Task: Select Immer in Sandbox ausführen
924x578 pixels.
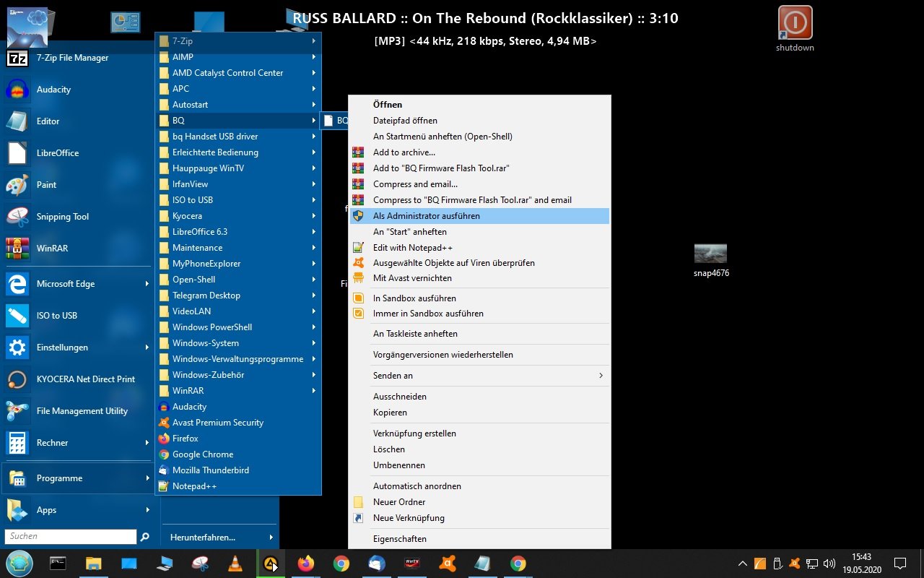Action: tap(479, 314)
